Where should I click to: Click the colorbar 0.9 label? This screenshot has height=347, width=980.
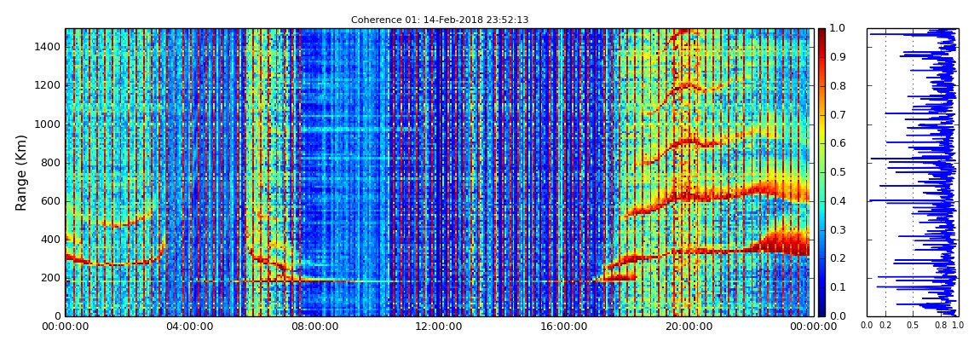[x=838, y=57]
